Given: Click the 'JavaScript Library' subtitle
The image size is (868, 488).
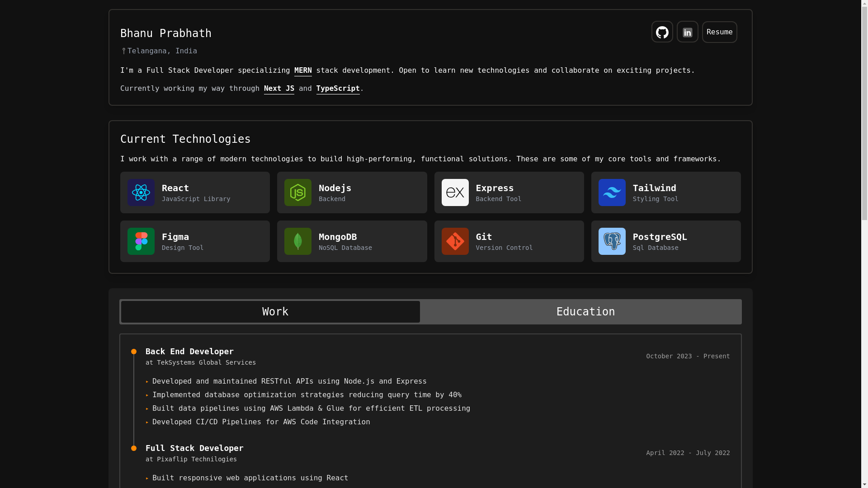Looking at the screenshot, I should 196,199.
